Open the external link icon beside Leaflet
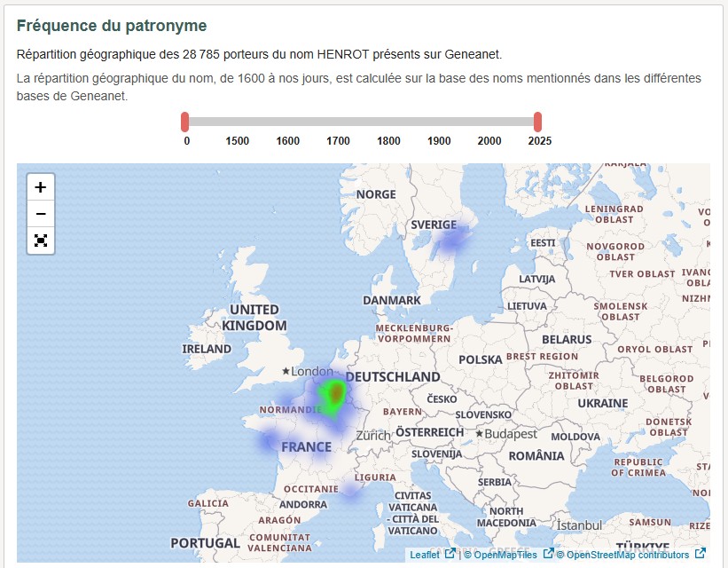This screenshot has width=728, height=568. pyautogui.click(x=448, y=553)
